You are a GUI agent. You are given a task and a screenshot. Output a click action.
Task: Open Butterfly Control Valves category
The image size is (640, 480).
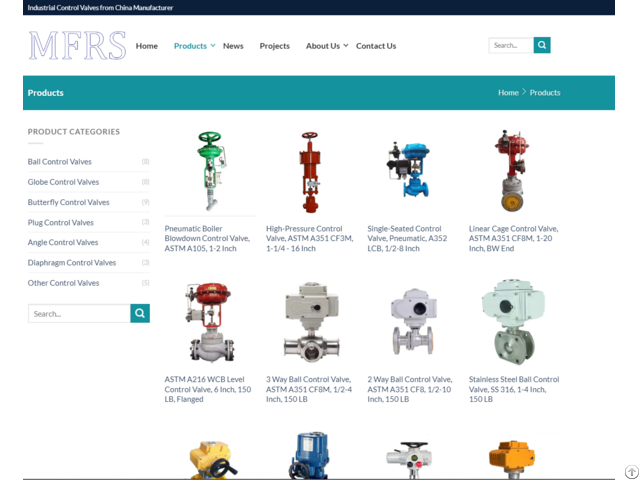tap(69, 202)
